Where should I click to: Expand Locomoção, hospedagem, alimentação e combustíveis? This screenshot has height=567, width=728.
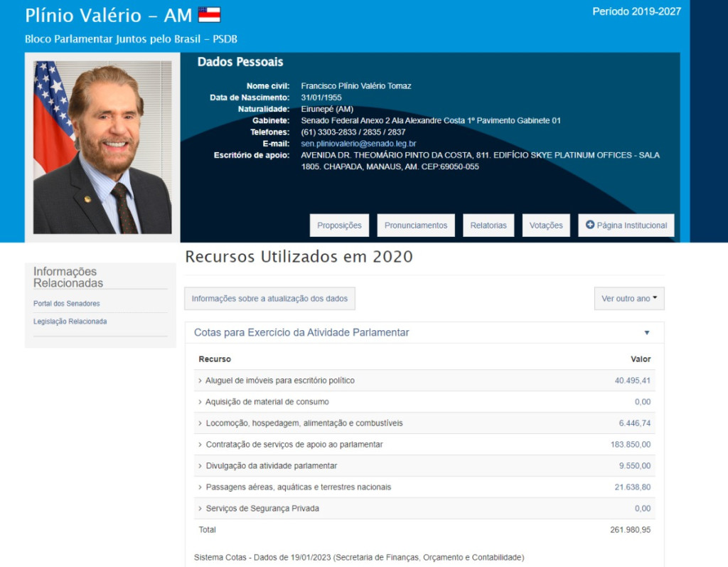pos(304,423)
